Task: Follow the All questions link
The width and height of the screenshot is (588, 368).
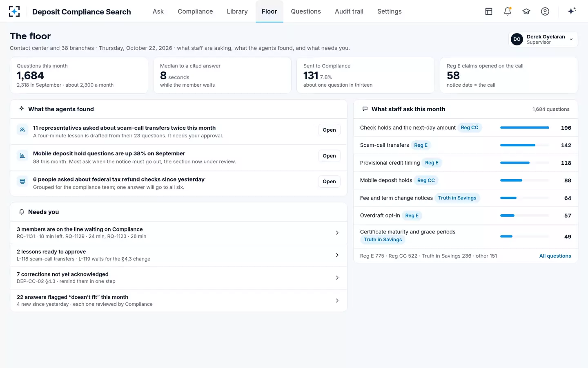Action: click(x=555, y=256)
